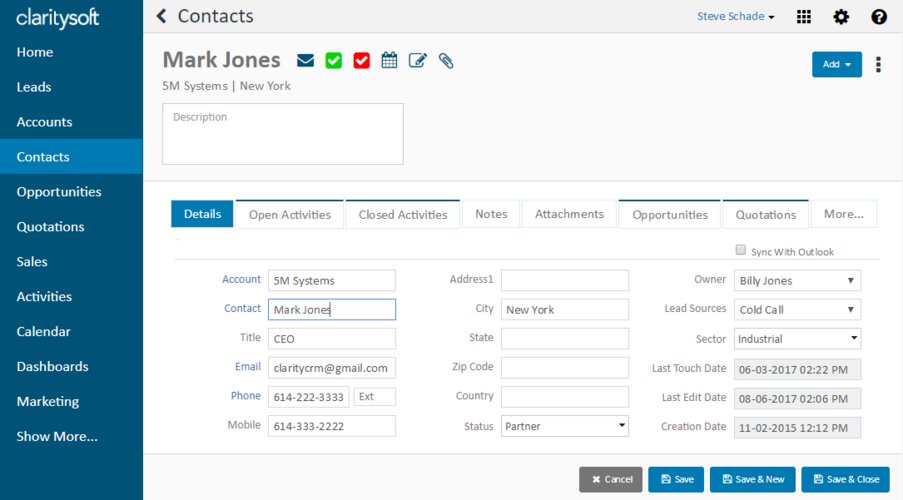Open the apps grid icon in top bar
This screenshot has width=903, height=500.
804,17
